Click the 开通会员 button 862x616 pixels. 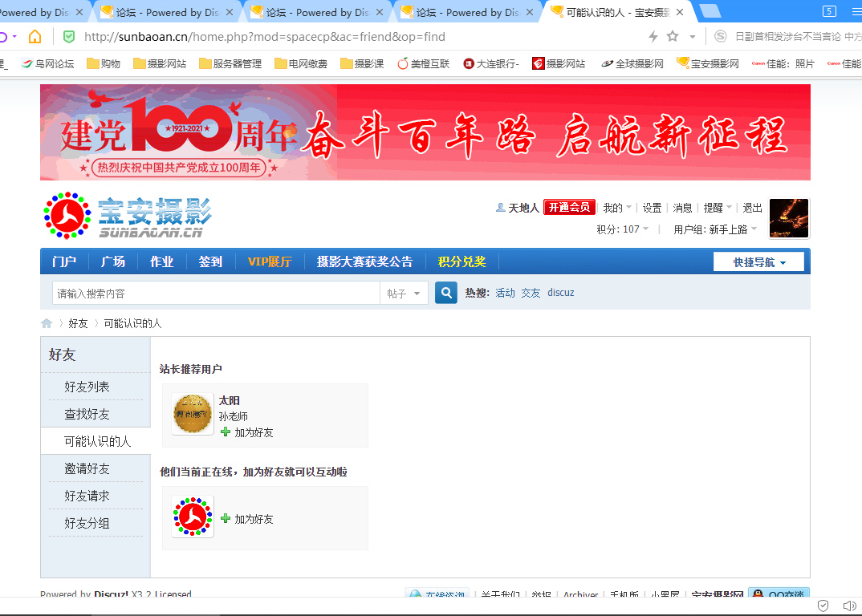point(570,207)
